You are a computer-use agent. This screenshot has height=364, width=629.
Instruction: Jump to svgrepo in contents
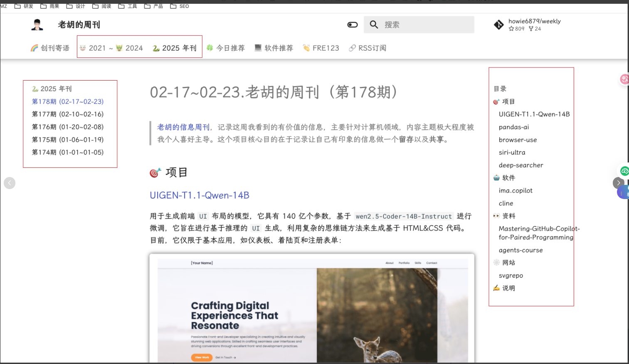pyautogui.click(x=511, y=275)
